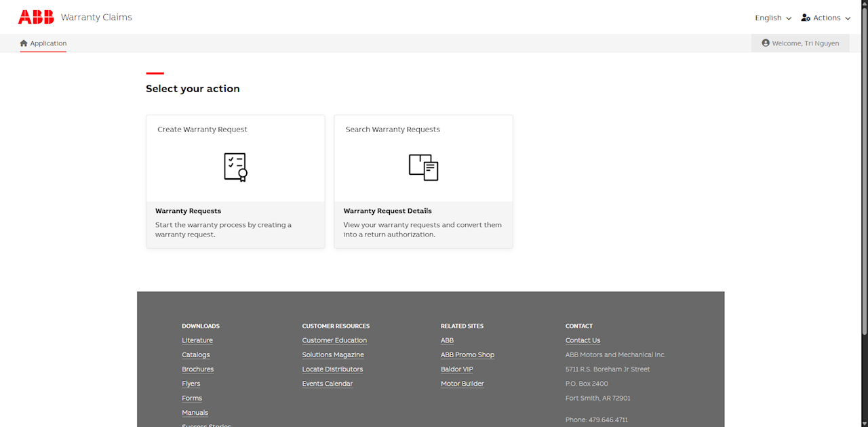The image size is (868, 427).
Task: Click the Search Warranty Requests documents icon
Action: pos(423,167)
